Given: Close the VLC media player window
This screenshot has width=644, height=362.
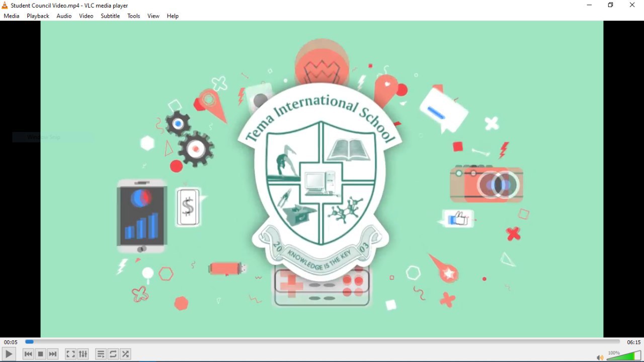Looking at the screenshot, I should point(632,5).
